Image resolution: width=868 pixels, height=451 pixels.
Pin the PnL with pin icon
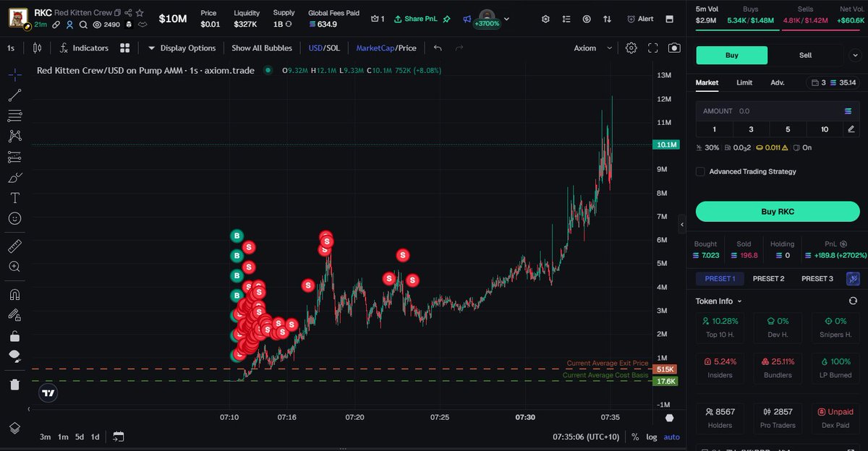(447, 19)
